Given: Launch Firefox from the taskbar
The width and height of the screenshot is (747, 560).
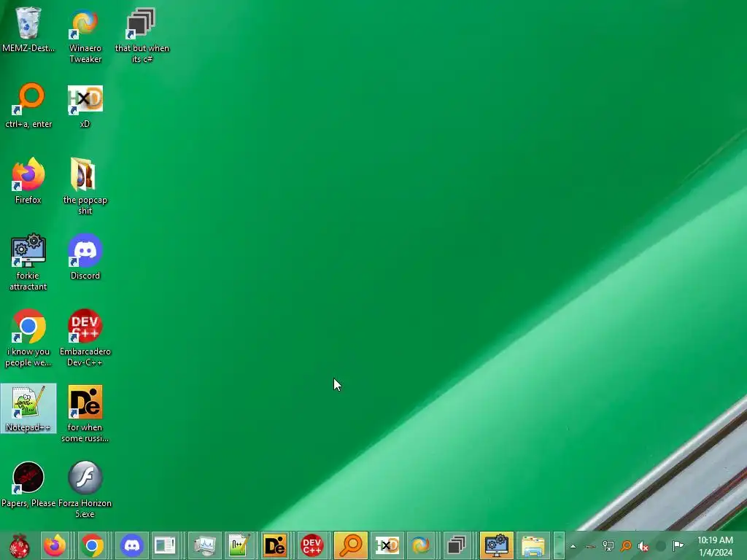Looking at the screenshot, I should pos(55,545).
